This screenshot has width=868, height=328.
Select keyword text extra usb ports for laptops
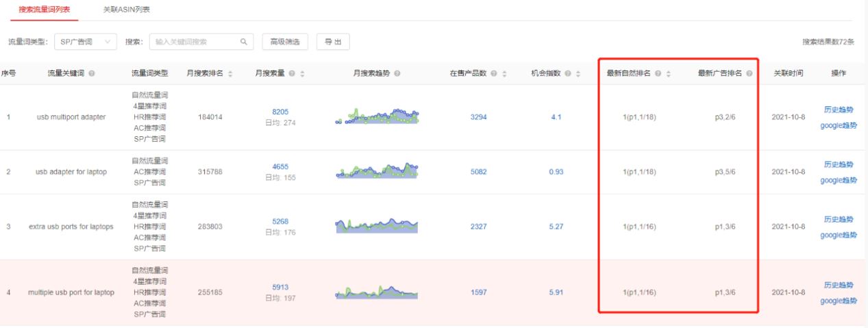tap(71, 227)
